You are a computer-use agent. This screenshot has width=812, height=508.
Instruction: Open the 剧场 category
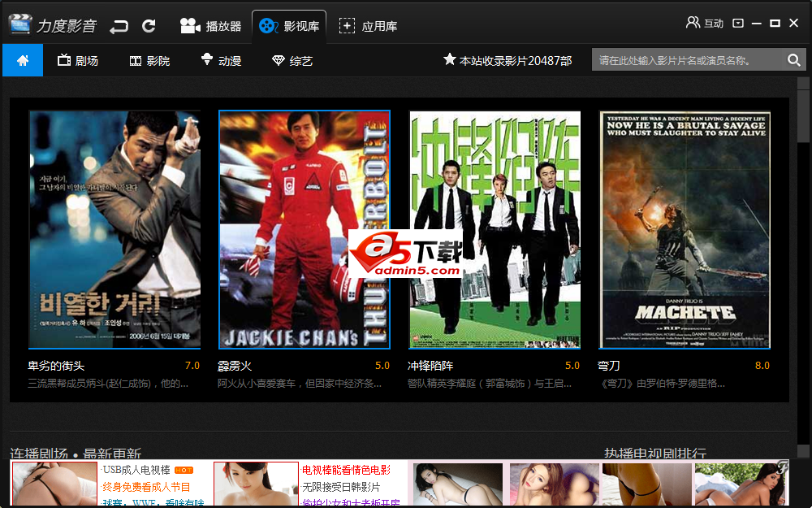[78, 61]
